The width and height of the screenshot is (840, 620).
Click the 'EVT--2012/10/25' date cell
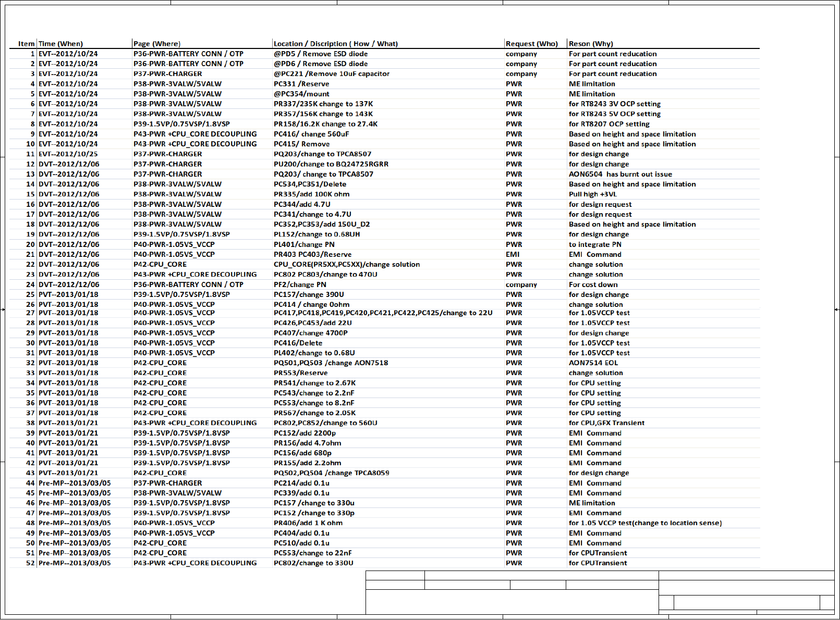[x=68, y=154]
